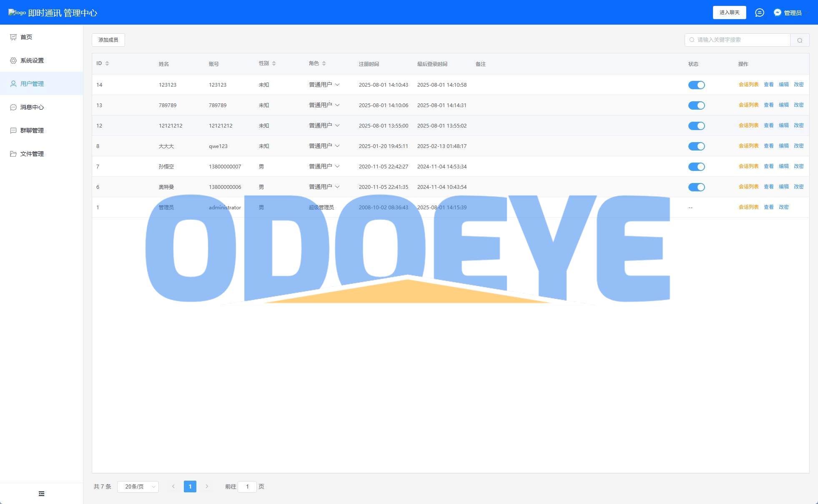The image size is (818, 504).
Task: Collapse sidebar with bottom menu icon
Action: tap(41, 494)
